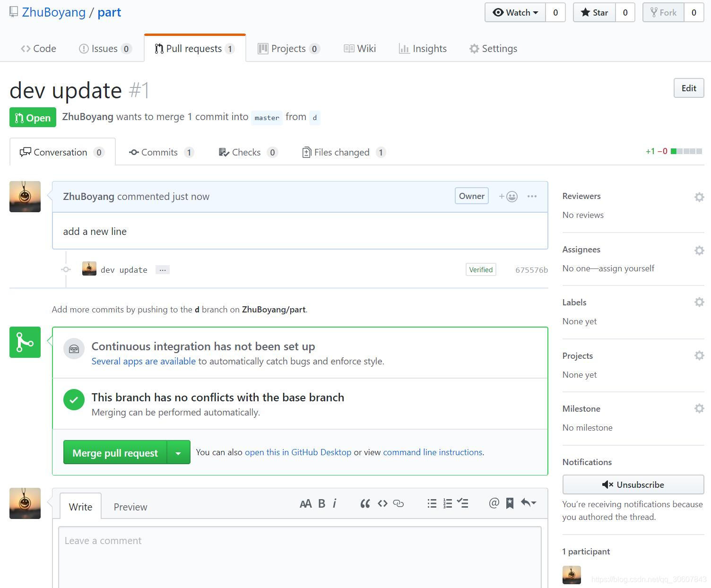Open the Watch dropdown
Screen dimensions: 711x588
tap(515, 12)
